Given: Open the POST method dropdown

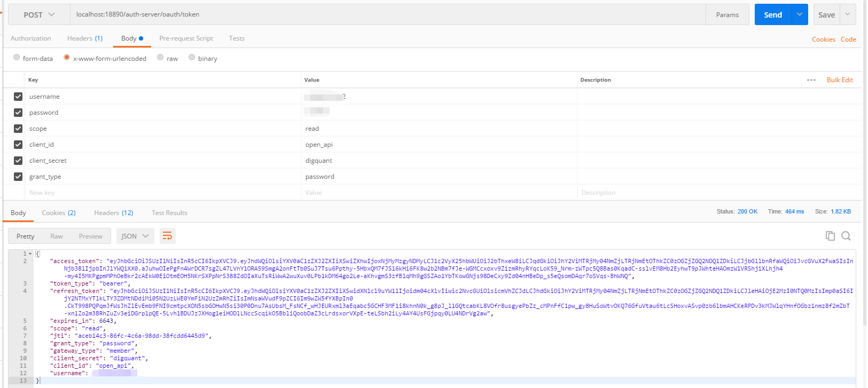Looking at the screenshot, I should 39,15.
